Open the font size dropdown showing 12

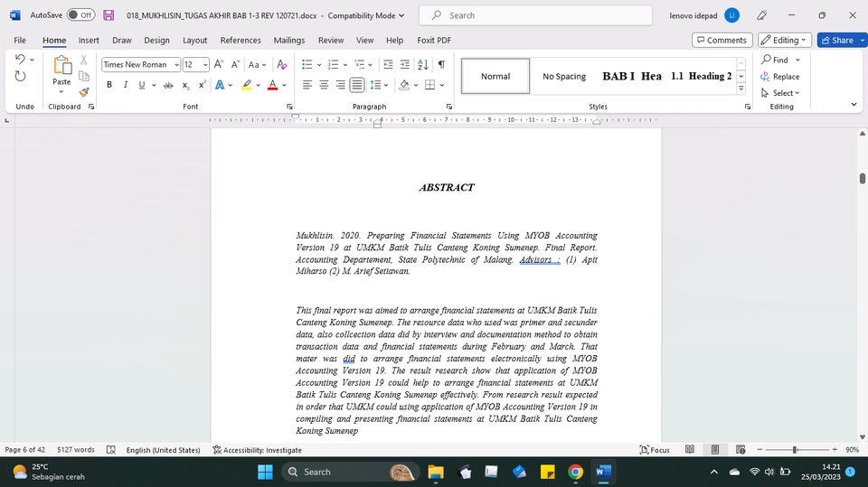pyautogui.click(x=205, y=65)
